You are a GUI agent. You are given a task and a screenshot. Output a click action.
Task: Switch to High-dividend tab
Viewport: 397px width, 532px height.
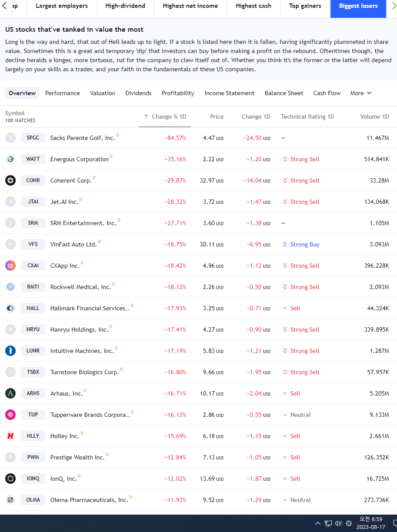tap(125, 6)
